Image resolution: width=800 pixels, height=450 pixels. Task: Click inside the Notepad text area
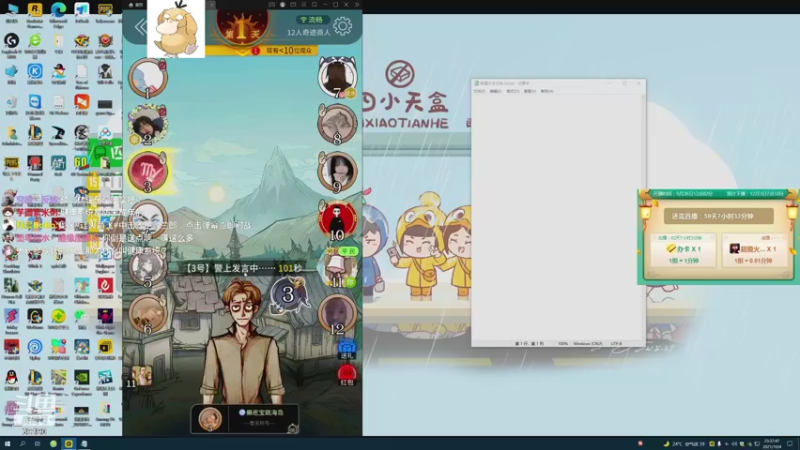556,217
